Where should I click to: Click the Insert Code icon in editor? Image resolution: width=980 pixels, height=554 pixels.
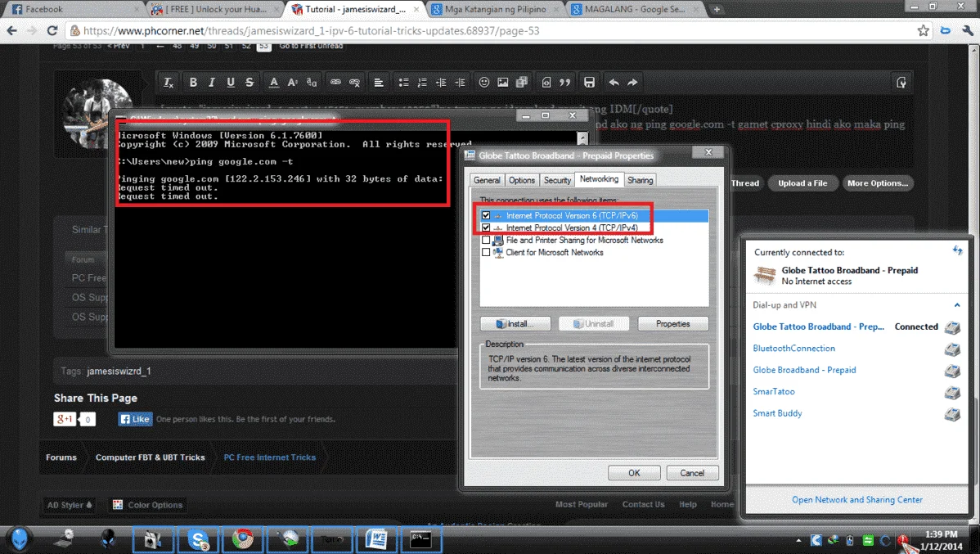tap(546, 83)
